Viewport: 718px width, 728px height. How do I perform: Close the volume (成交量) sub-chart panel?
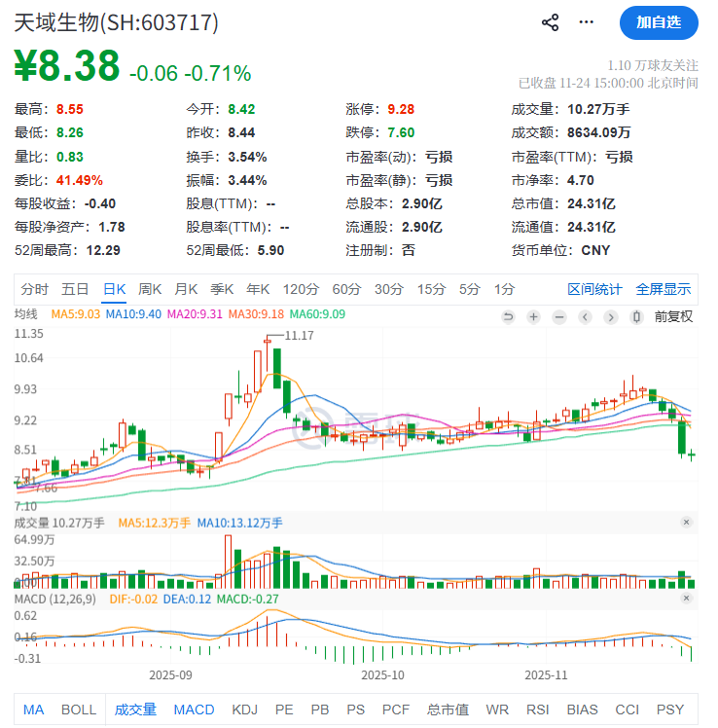click(686, 524)
